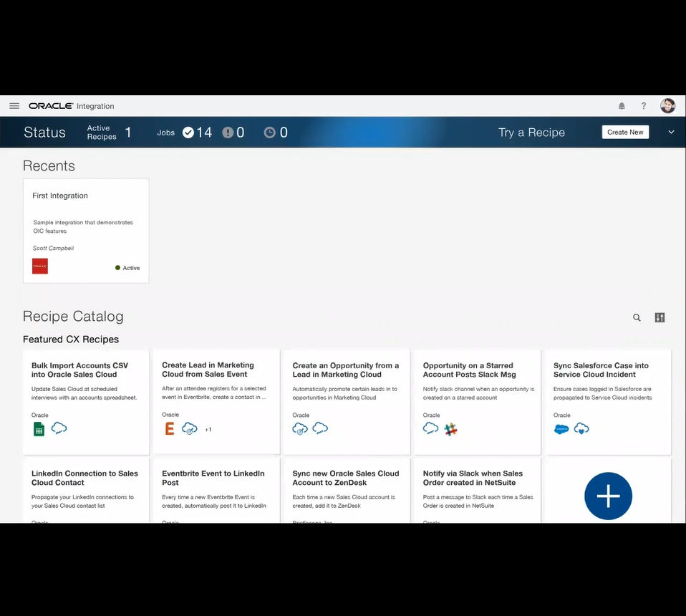Click the Salesforce cloud icon
686x616 pixels.
pos(561,429)
